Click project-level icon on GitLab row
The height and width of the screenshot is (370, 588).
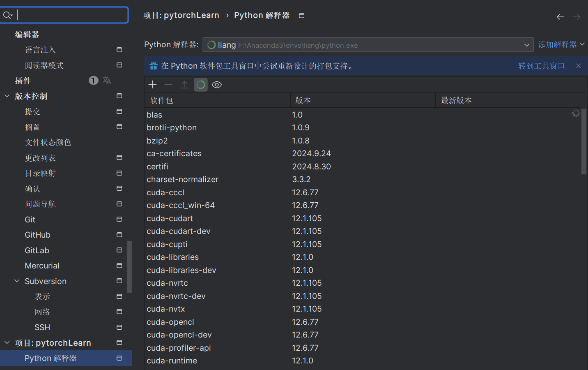pos(119,250)
